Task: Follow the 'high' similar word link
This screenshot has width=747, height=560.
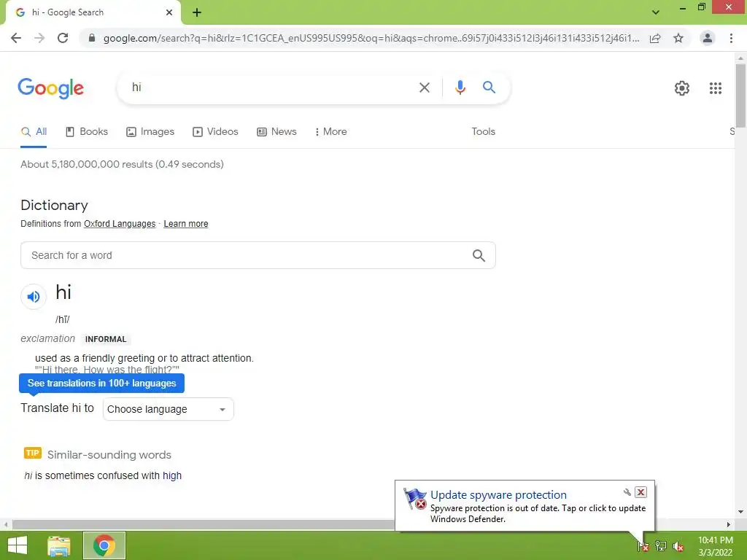Action: tap(172, 475)
